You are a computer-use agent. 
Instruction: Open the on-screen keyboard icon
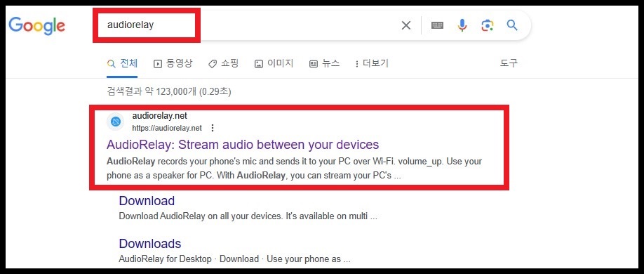coord(437,25)
